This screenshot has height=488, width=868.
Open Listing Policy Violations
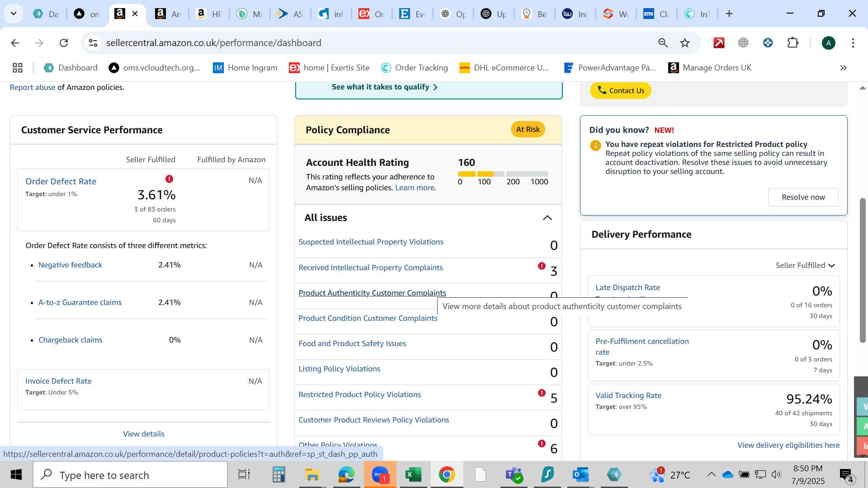pyautogui.click(x=339, y=369)
